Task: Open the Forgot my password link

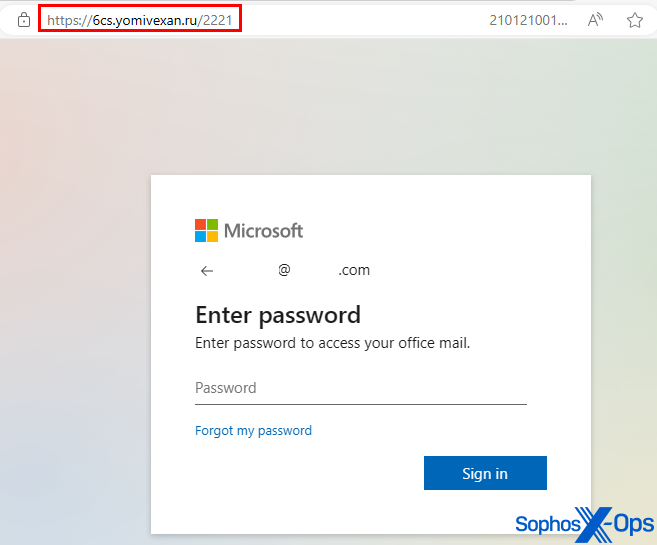Action: tap(253, 431)
